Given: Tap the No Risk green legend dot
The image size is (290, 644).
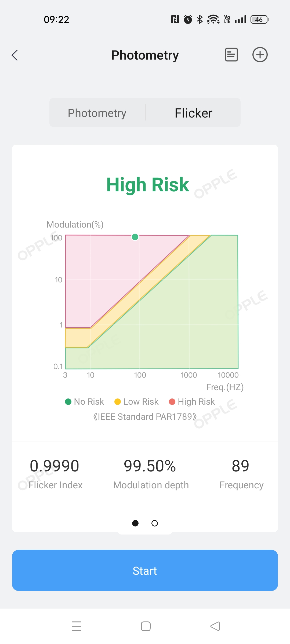Looking at the screenshot, I should tap(68, 401).
